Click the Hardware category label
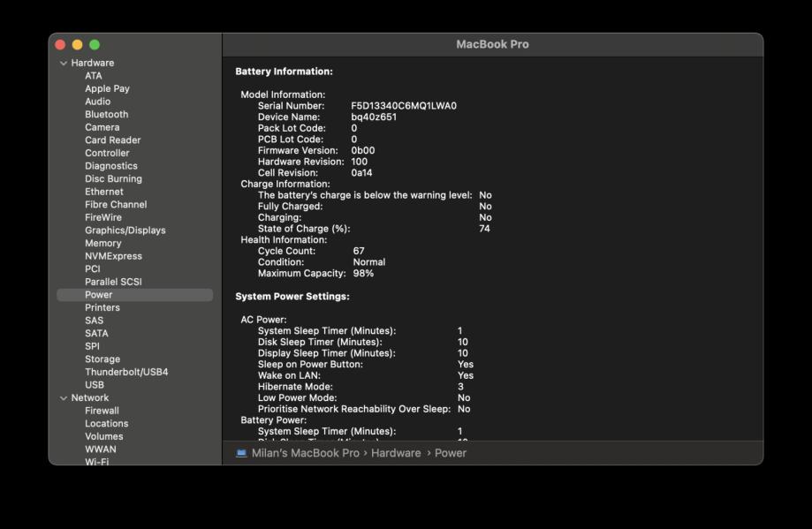This screenshot has height=529, width=812. (x=92, y=63)
